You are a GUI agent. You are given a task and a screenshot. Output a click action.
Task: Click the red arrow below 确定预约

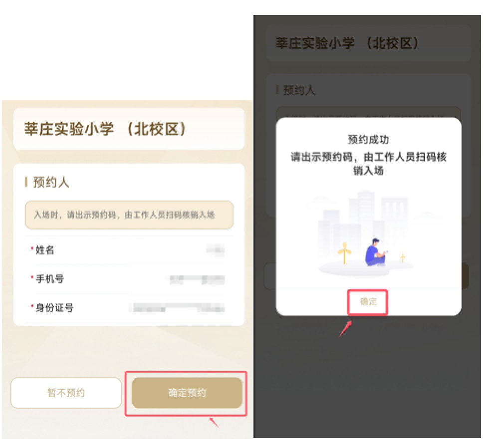tap(214, 423)
